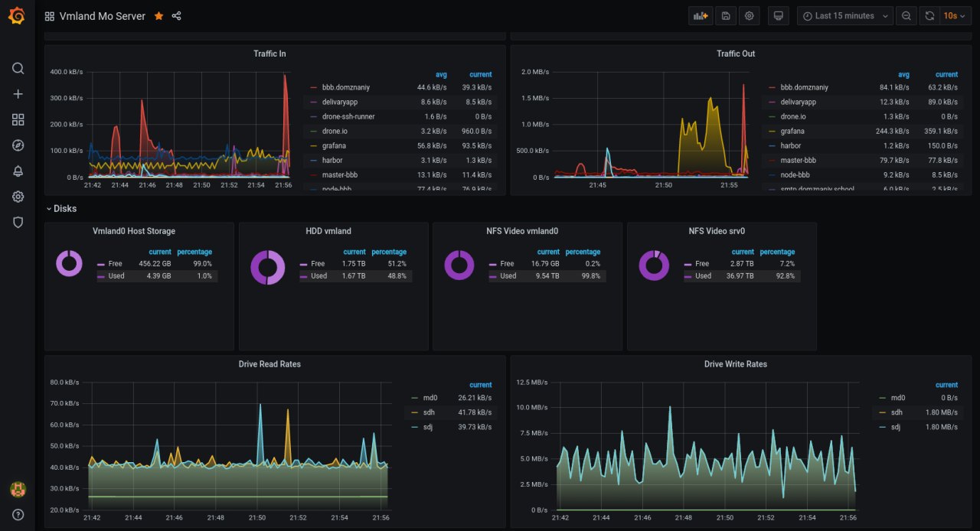The width and height of the screenshot is (980, 531).
Task: Cycle view mode with the monitor icon
Action: pyautogui.click(x=779, y=15)
